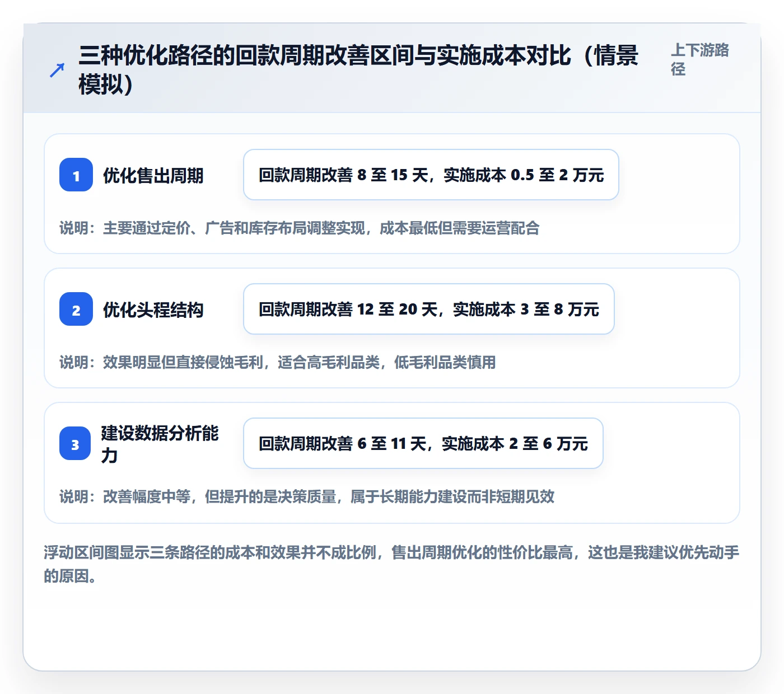Click the number 1 badge

76,175
